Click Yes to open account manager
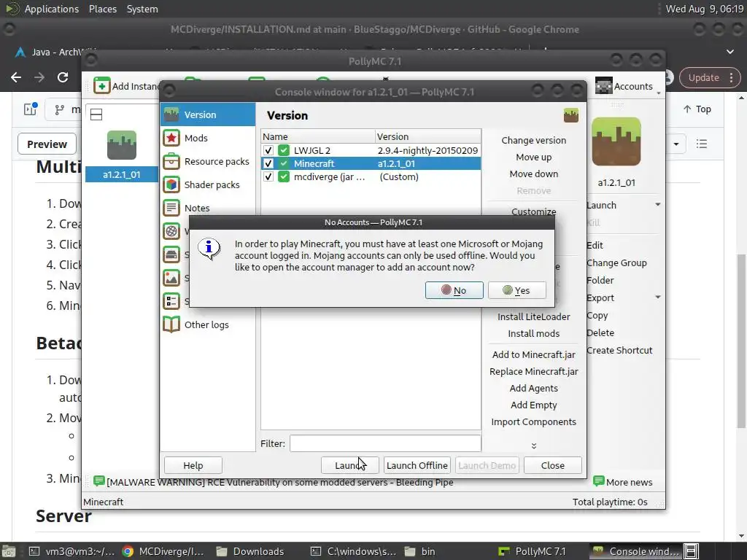Screen dimensions: 747x560 (517, 290)
